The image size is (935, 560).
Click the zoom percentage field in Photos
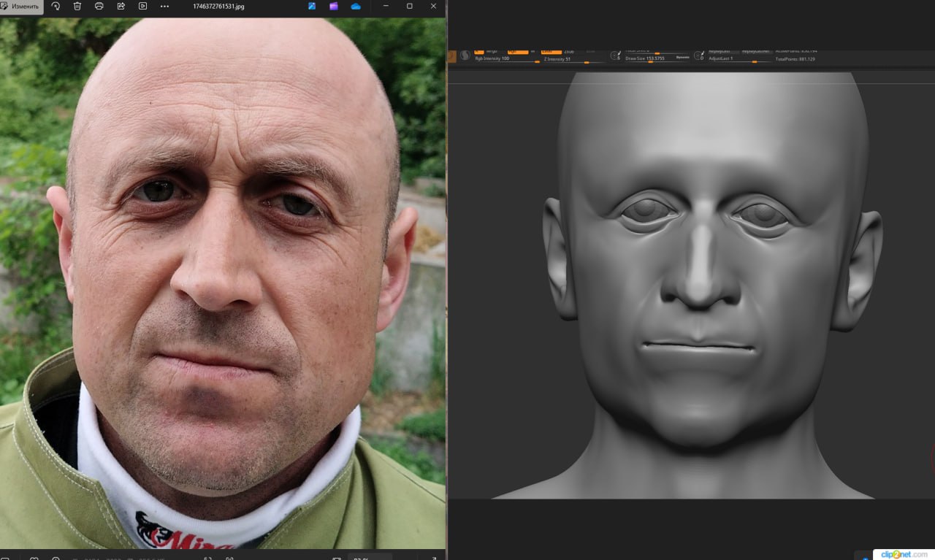point(370,557)
